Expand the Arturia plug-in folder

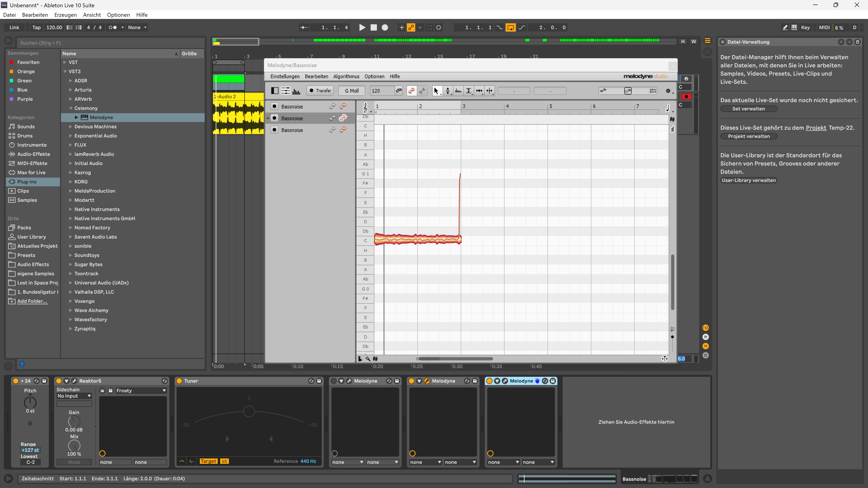pyautogui.click(x=71, y=90)
